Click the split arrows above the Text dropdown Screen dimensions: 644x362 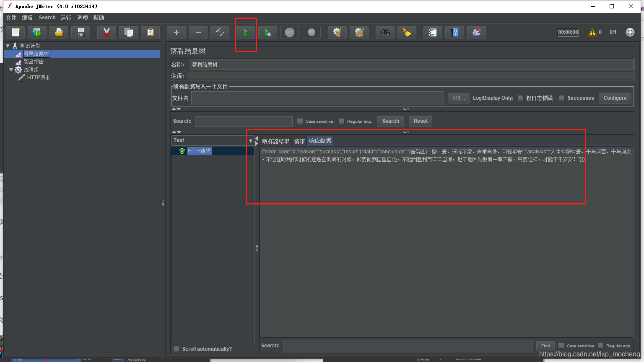click(x=177, y=132)
